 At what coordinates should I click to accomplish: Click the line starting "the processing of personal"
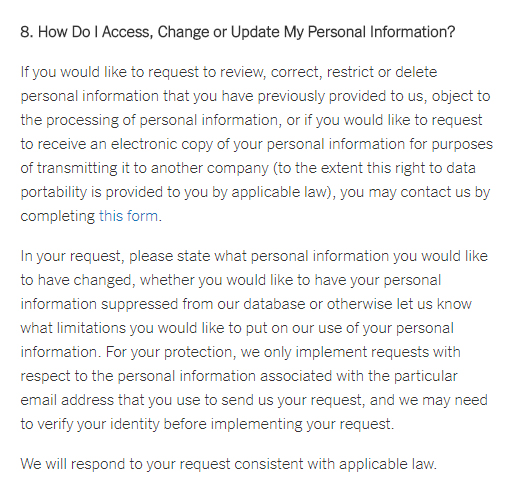(x=251, y=120)
